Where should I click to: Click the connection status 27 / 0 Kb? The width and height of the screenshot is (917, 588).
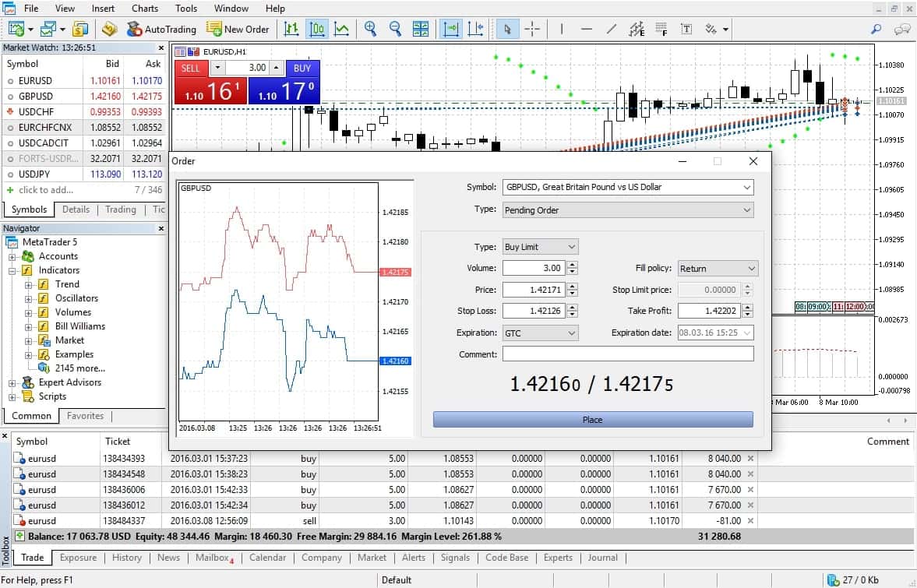click(853, 580)
